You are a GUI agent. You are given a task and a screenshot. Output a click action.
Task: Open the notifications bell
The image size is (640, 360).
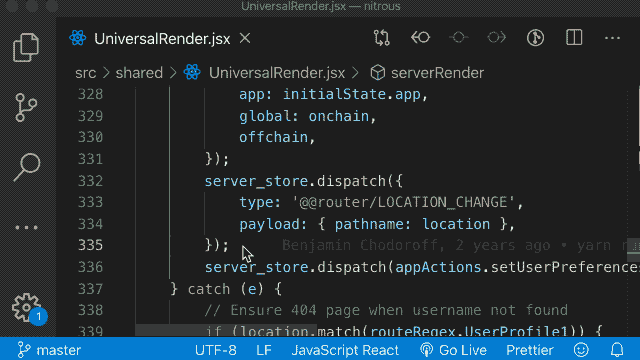(617, 350)
